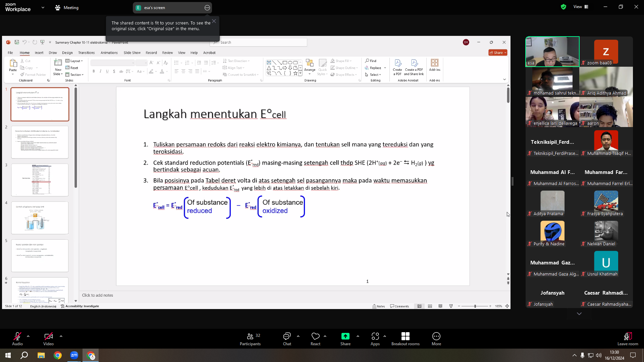Screen dimensions: 644x362
Task: Open Breakout rooms in Zoom
Action: pyautogui.click(x=405, y=339)
